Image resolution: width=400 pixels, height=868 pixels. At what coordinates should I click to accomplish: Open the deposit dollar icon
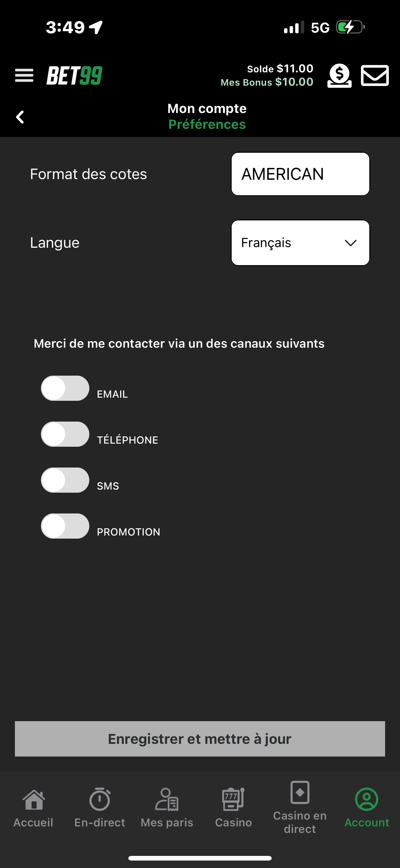pyautogui.click(x=340, y=75)
